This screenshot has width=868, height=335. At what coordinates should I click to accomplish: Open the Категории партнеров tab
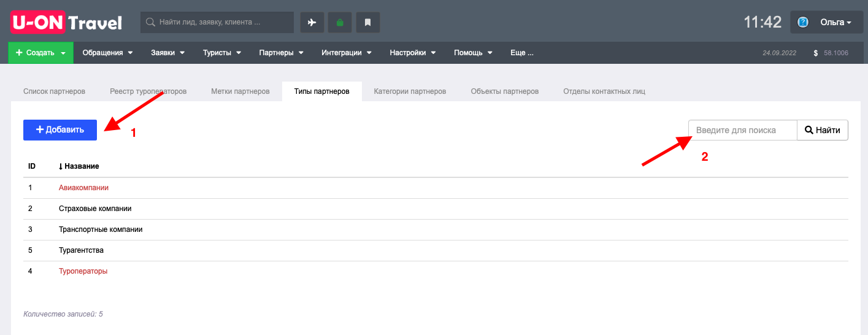tap(410, 91)
